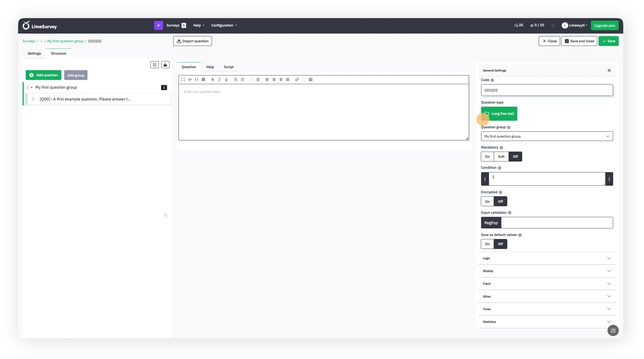Click the LimeSurvey logo

40,26
